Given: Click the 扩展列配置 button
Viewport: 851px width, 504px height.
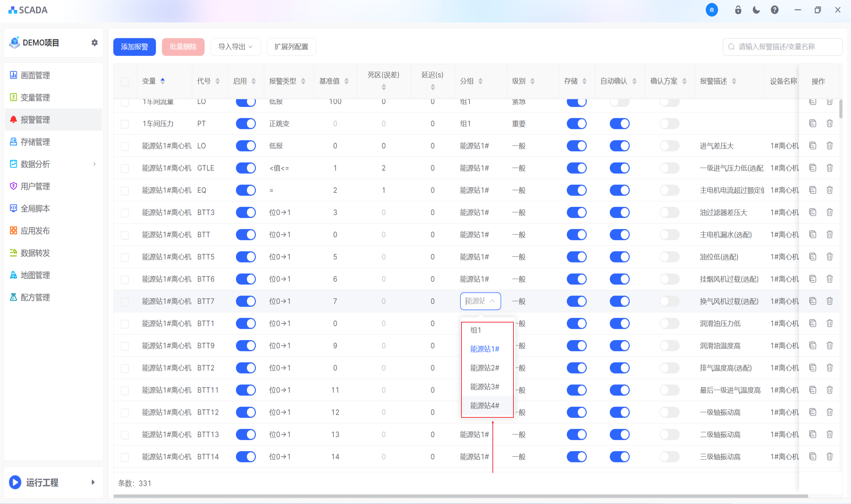Looking at the screenshot, I should pos(291,47).
